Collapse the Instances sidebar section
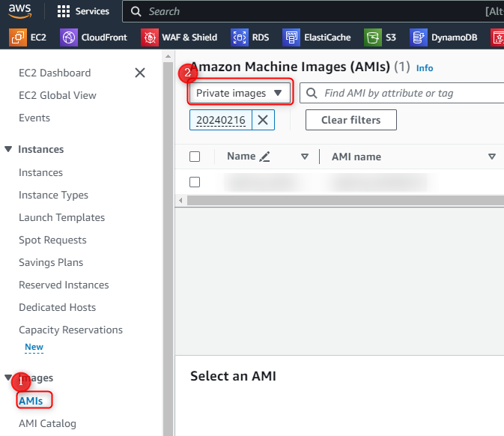504x436 pixels. (x=8, y=149)
